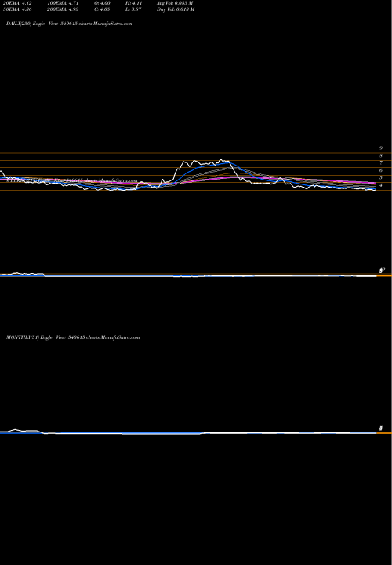This screenshot has width=392, height=565.
Task: Click the 50EMA value in the header
Action: click(x=16, y=9)
